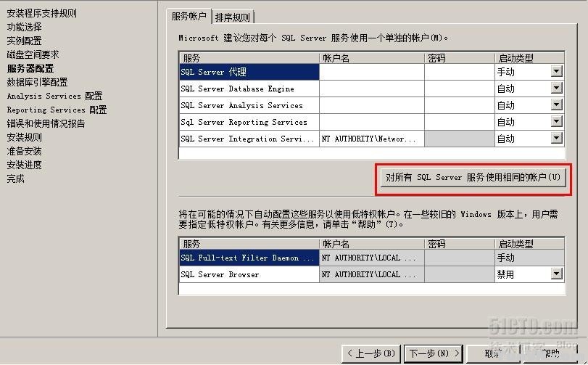Click account name field for Database Engine
The height and width of the screenshot is (365, 588).
coord(372,89)
